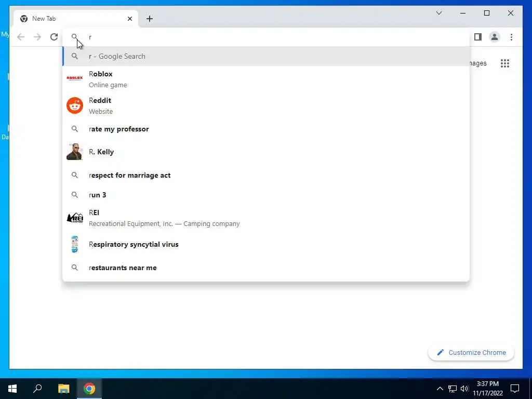Click the search icon beside 'run 3'
Viewport: 532px width, 399px height.
click(75, 195)
